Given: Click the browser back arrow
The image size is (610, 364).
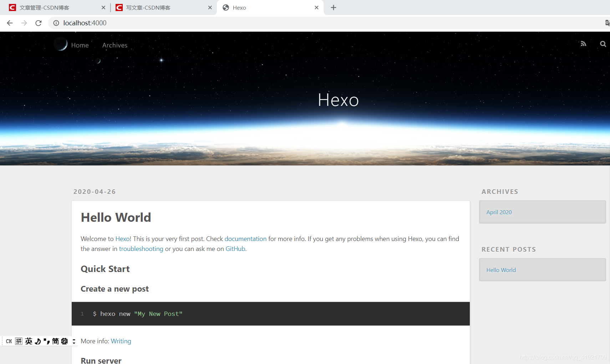Looking at the screenshot, I should [x=10, y=23].
